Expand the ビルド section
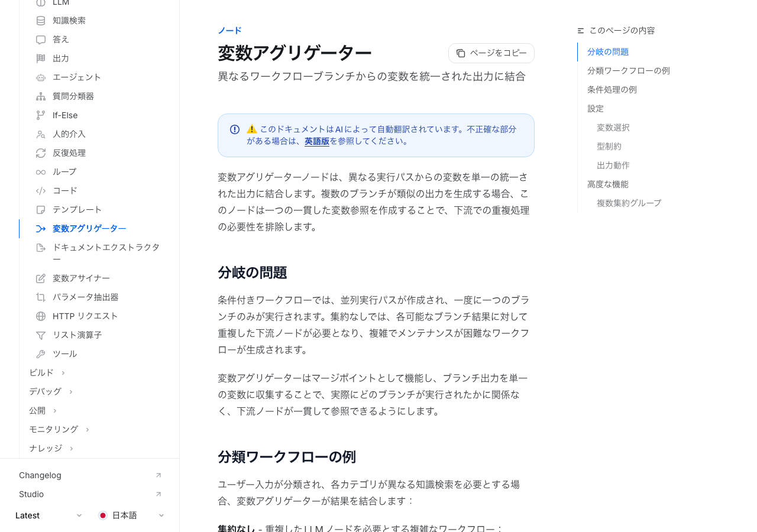 pyautogui.click(x=47, y=372)
